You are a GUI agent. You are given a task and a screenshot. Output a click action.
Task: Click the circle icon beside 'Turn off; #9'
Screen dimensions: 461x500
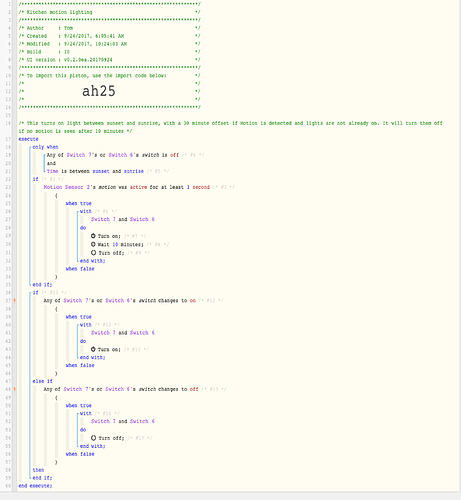[93, 253]
